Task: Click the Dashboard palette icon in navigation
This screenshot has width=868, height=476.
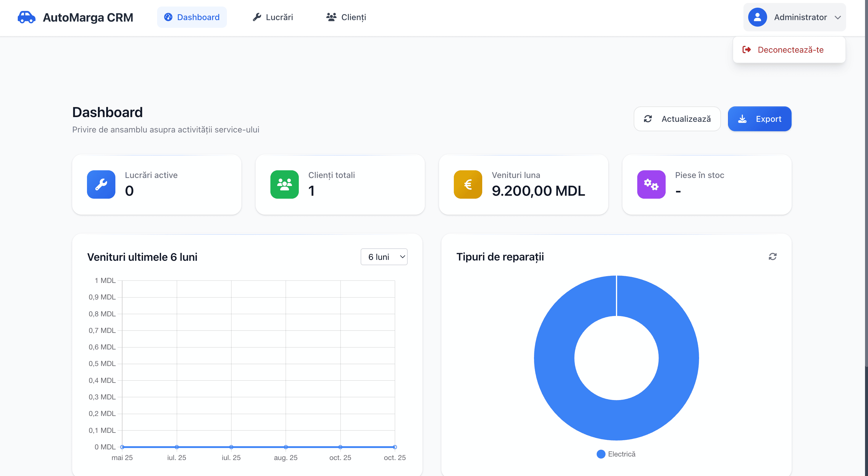Action: 168,17
